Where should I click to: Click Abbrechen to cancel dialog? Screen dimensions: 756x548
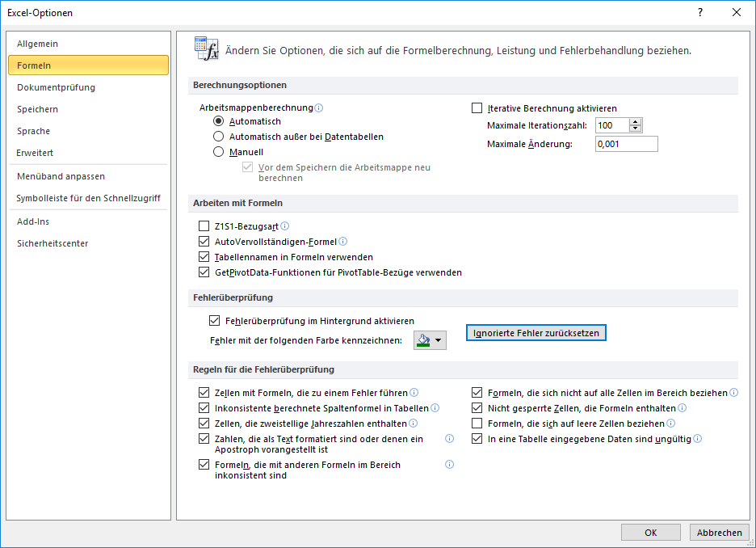coord(720,532)
